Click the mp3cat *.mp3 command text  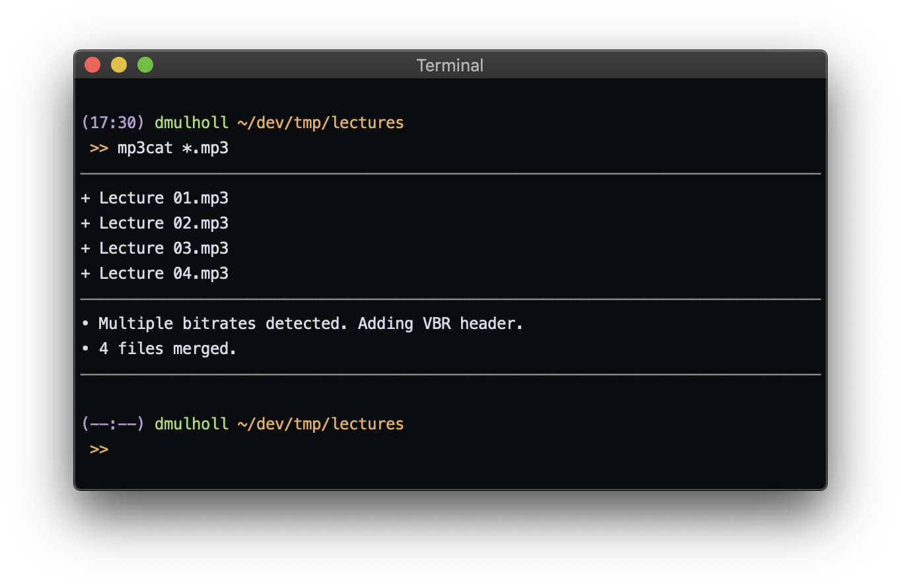(173, 148)
